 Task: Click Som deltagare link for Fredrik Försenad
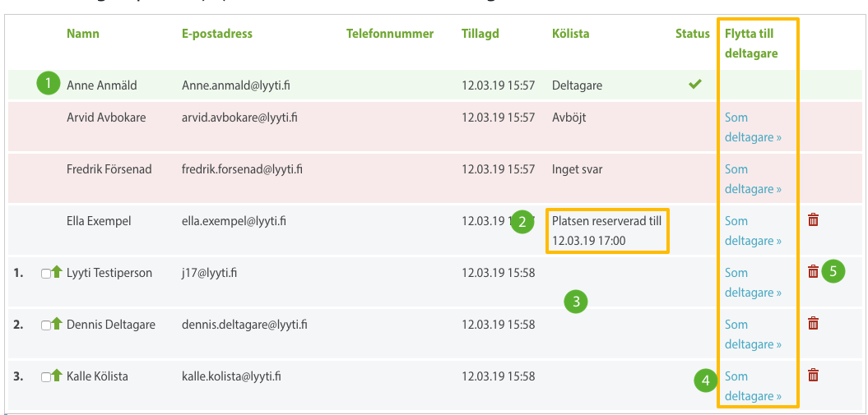pyautogui.click(x=752, y=179)
